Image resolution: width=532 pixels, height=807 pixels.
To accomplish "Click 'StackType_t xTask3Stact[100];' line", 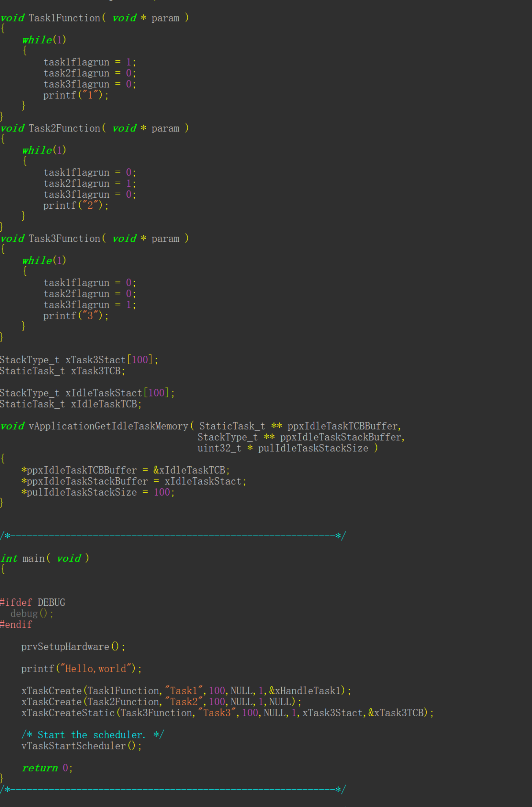I will coord(79,360).
